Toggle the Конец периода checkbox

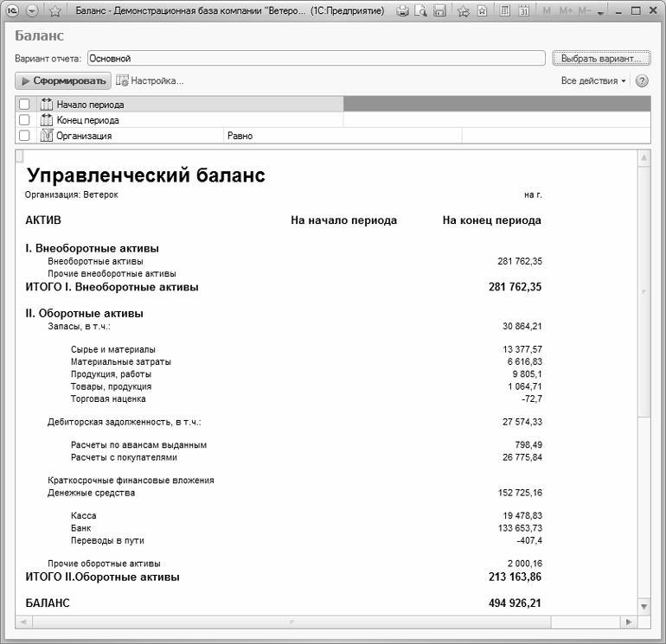24,120
